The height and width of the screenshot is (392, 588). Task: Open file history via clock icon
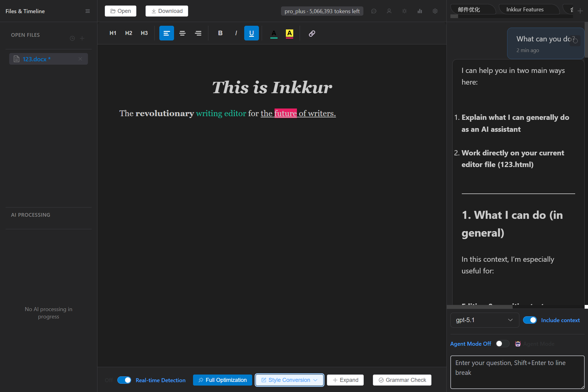point(72,38)
